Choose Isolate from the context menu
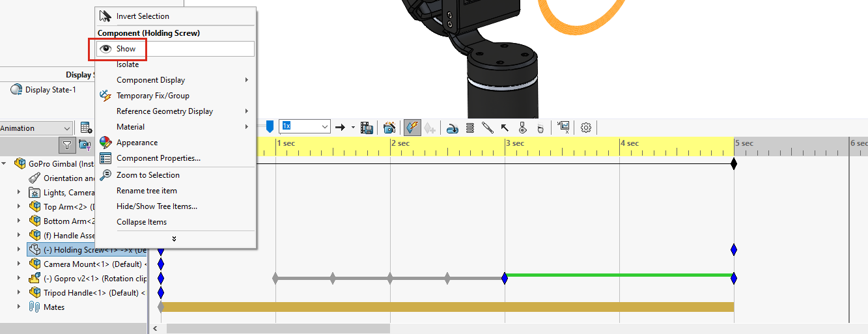This screenshot has width=868, height=334. click(x=128, y=64)
